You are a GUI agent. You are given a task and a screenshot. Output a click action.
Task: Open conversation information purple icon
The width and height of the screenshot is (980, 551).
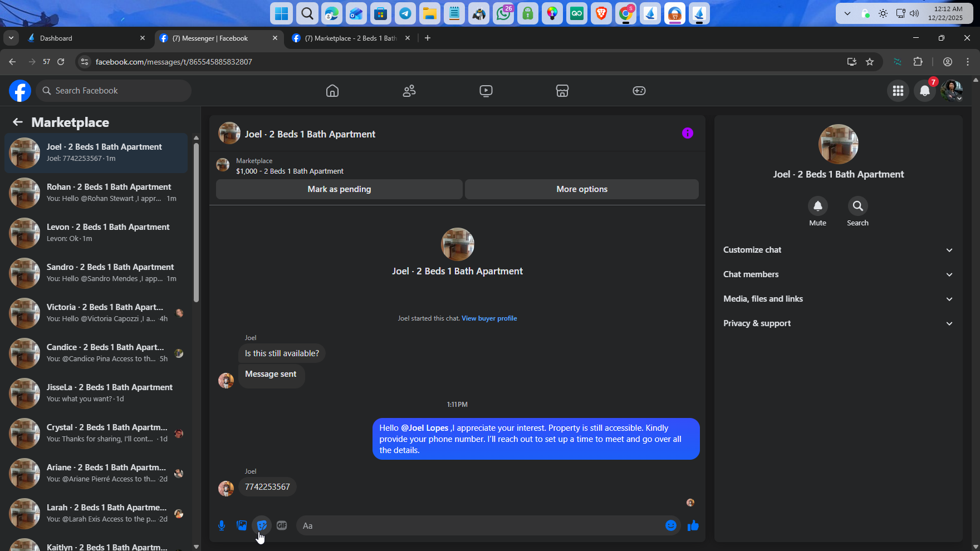pyautogui.click(x=688, y=133)
